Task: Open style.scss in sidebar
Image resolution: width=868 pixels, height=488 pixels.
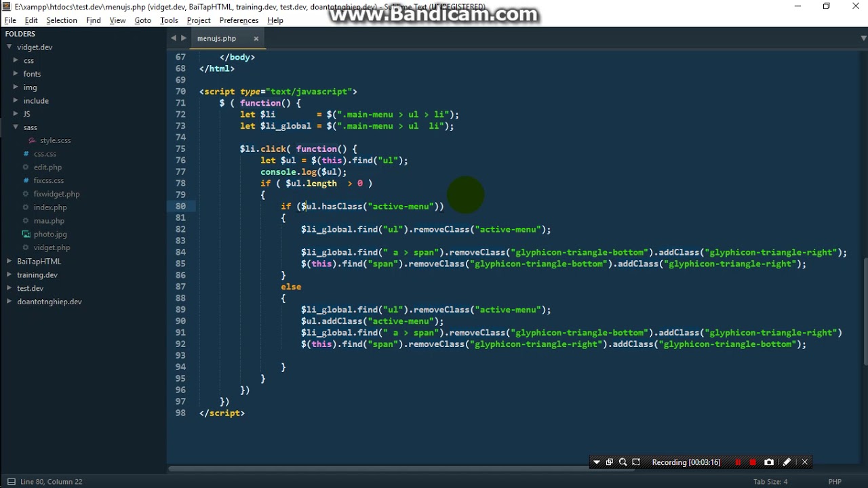Action: (55, 140)
